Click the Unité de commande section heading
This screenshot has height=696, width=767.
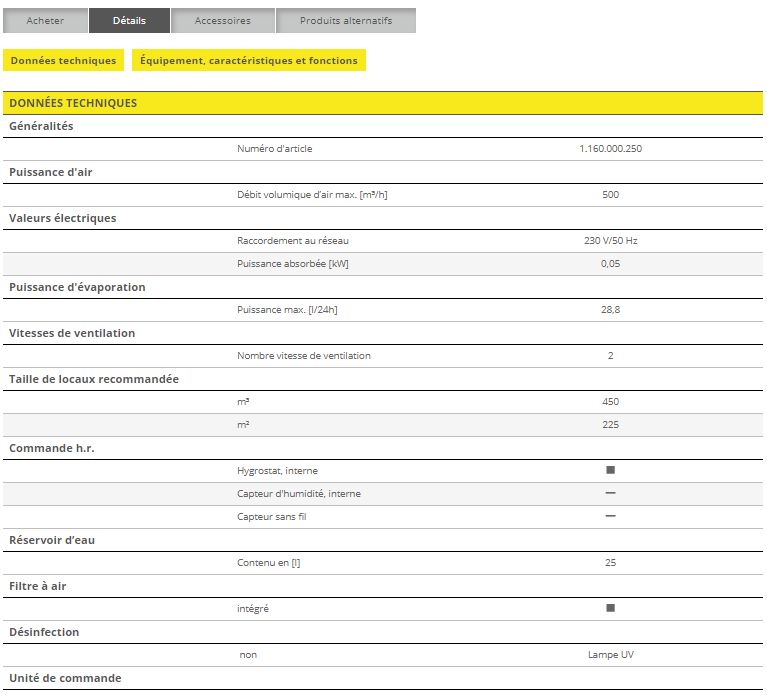[x=65, y=678]
